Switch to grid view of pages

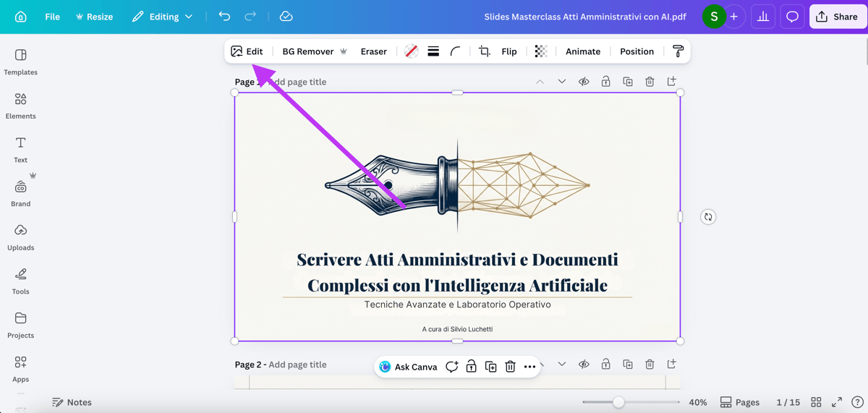tap(816, 402)
